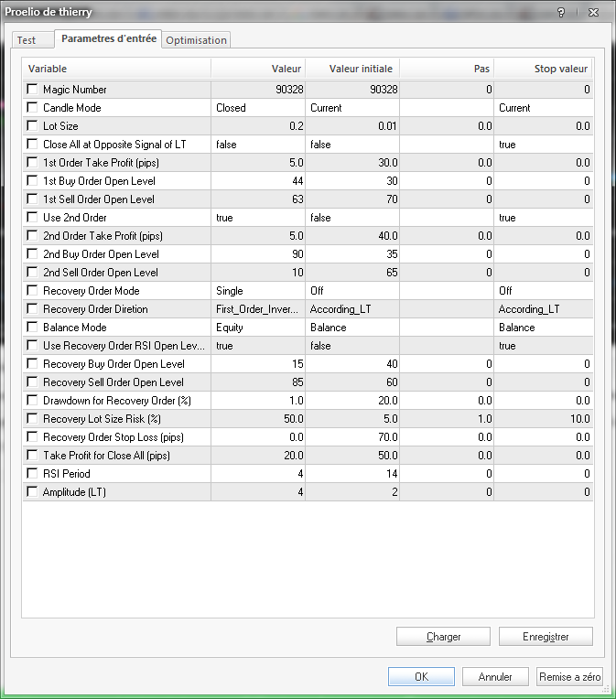Check the Use 2nd Order box

32,217
